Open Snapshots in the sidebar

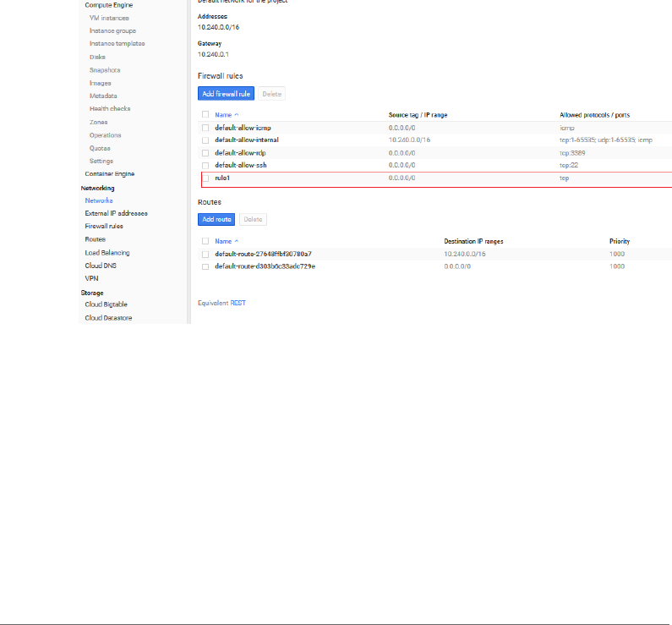(105, 70)
